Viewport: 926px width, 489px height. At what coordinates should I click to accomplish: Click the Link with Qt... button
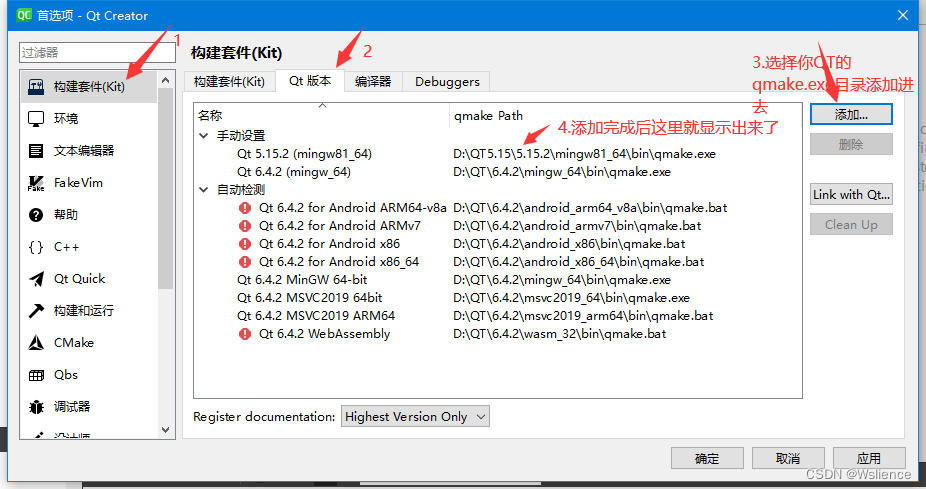851,194
